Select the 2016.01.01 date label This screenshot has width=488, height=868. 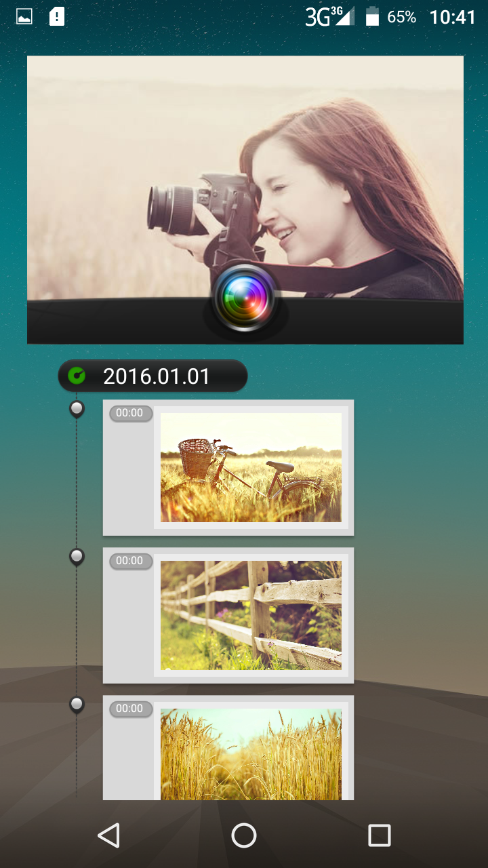pyautogui.click(x=157, y=376)
